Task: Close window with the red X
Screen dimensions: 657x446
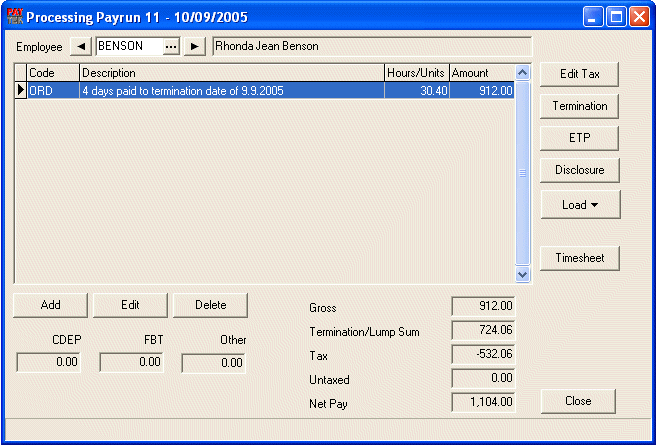Action: tap(639, 17)
